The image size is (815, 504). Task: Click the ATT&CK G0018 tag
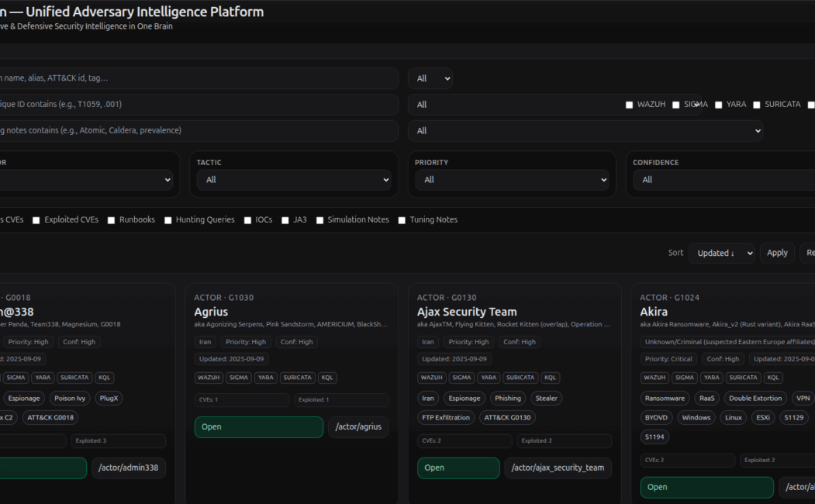(x=50, y=418)
